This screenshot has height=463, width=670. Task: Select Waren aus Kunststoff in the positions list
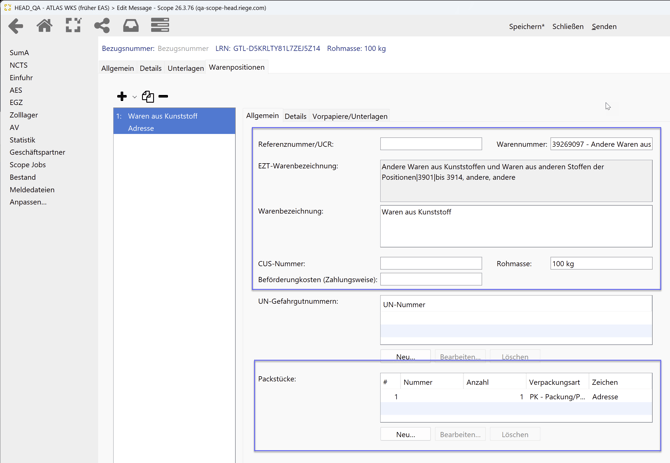pos(163,116)
